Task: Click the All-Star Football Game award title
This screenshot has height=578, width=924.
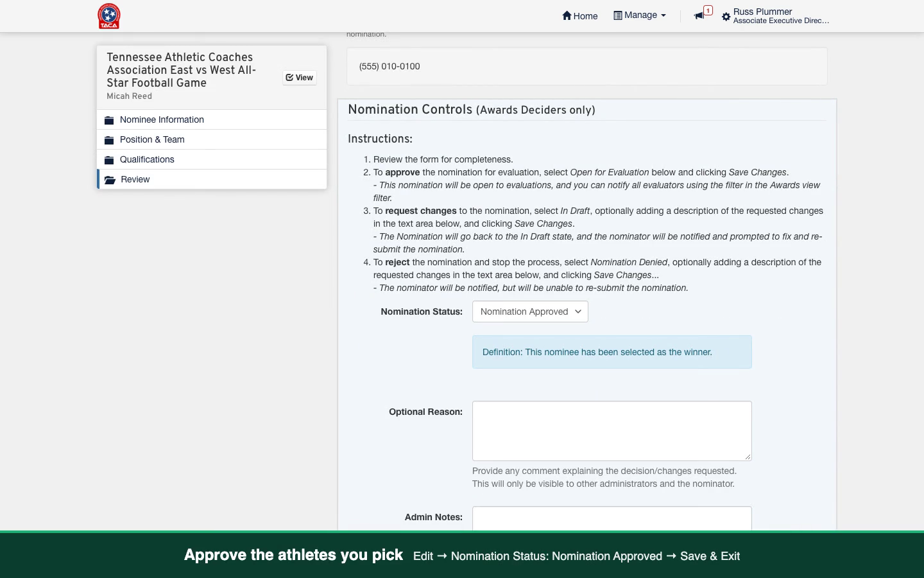Action: tap(182, 70)
